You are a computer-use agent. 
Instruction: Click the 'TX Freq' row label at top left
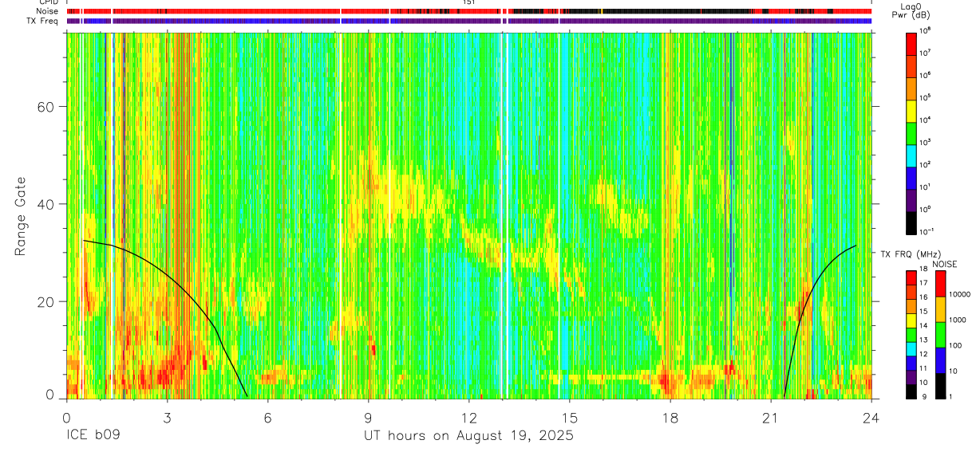tap(43, 21)
